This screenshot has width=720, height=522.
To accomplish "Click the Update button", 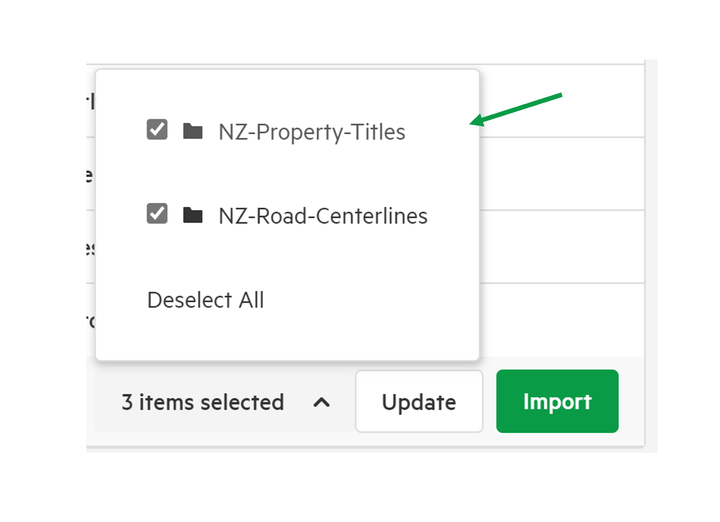I will (x=419, y=401).
